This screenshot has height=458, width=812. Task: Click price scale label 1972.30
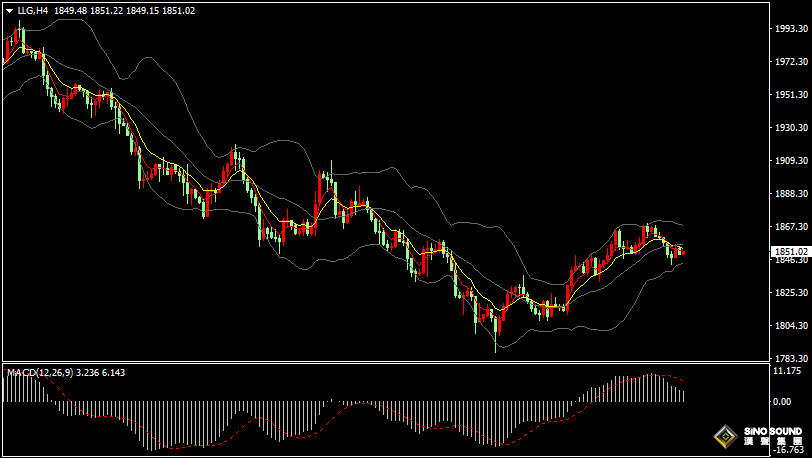click(x=792, y=62)
